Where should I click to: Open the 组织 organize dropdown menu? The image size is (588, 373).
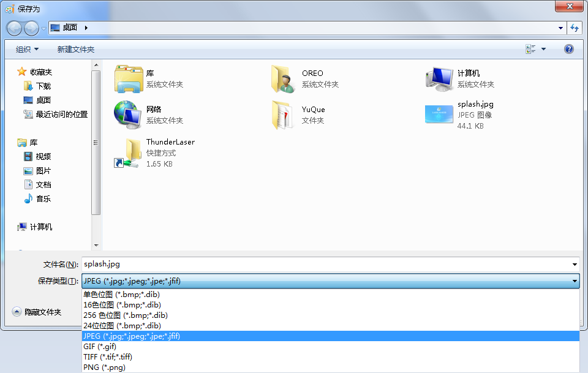point(27,50)
